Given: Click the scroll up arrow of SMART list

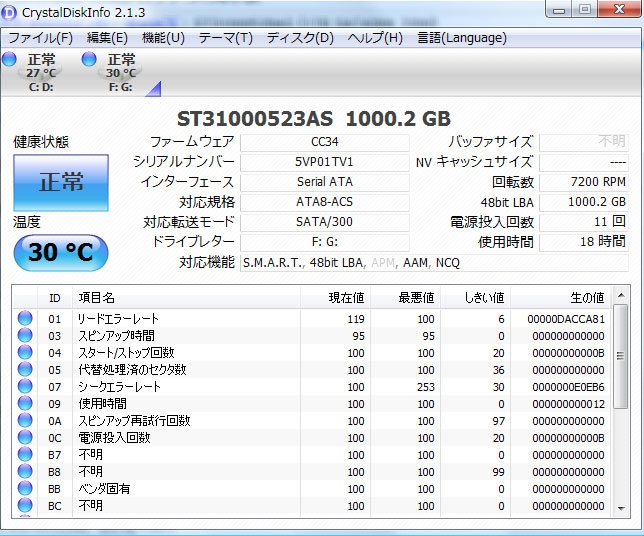Looking at the screenshot, I should pyautogui.click(x=621, y=295).
